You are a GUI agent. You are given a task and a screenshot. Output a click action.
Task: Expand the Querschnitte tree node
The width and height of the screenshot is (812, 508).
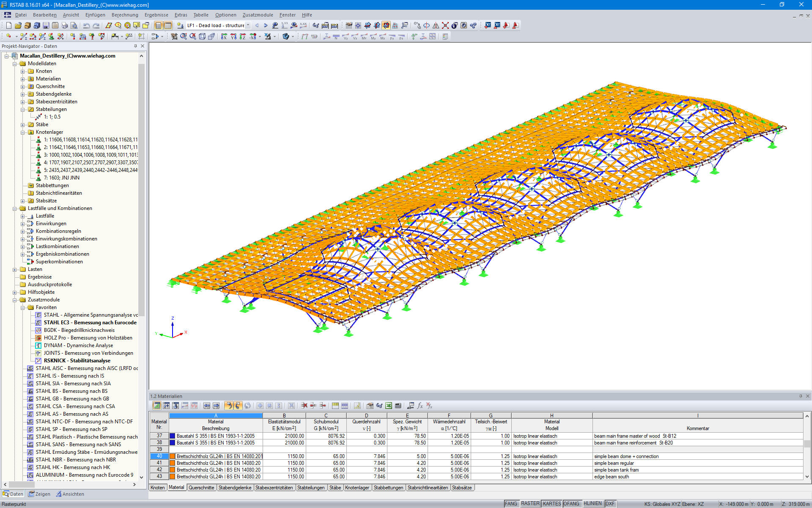coord(23,86)
